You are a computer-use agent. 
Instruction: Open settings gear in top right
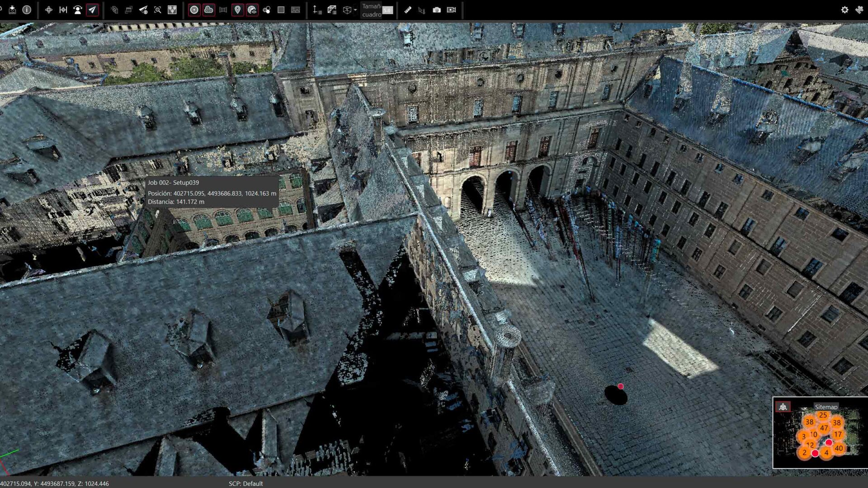pos(844,9)
